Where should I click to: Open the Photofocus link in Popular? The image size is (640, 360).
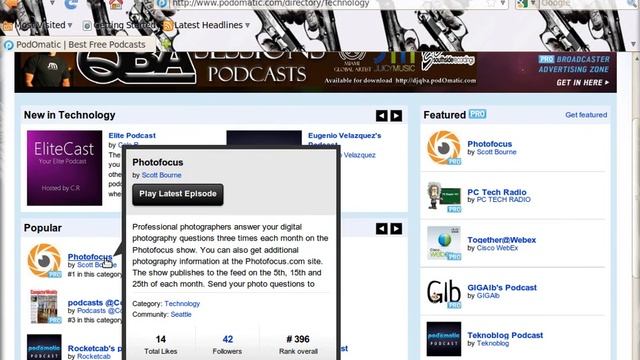tap(90, 257)
